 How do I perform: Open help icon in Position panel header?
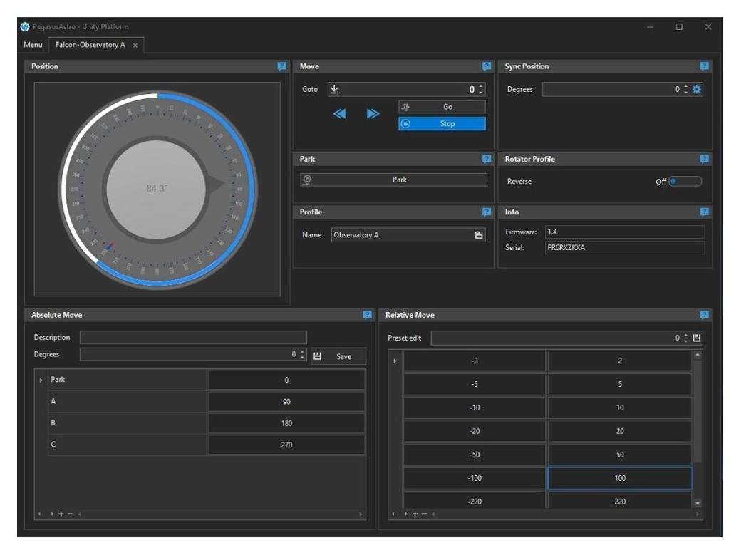coord(282,66)
